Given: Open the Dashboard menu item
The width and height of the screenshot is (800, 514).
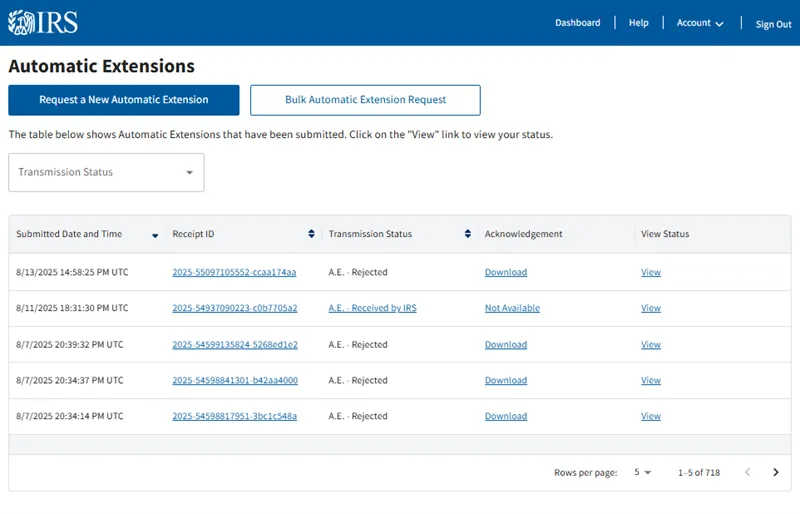Looking at the screenshot, I should pyautogui.click(x=578, y=22).
